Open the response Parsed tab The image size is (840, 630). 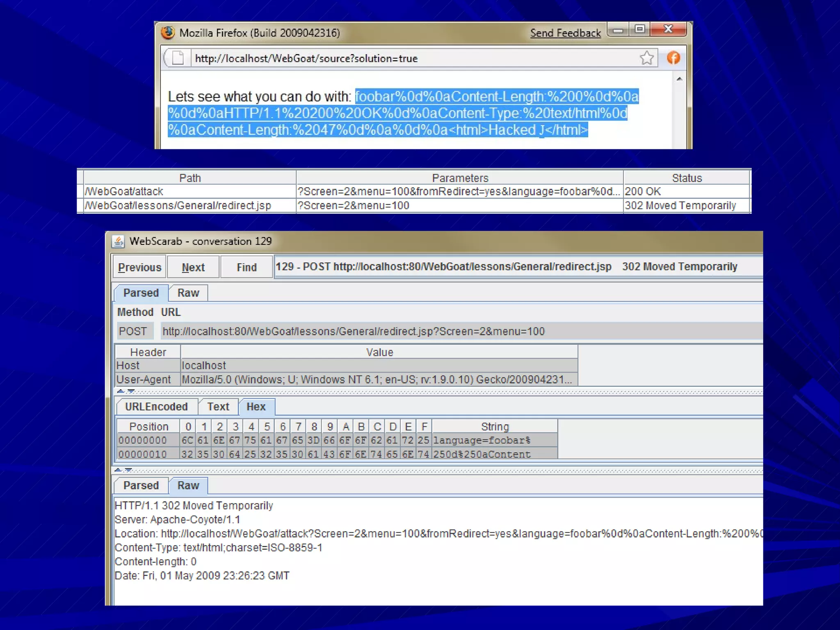[141, 485]
